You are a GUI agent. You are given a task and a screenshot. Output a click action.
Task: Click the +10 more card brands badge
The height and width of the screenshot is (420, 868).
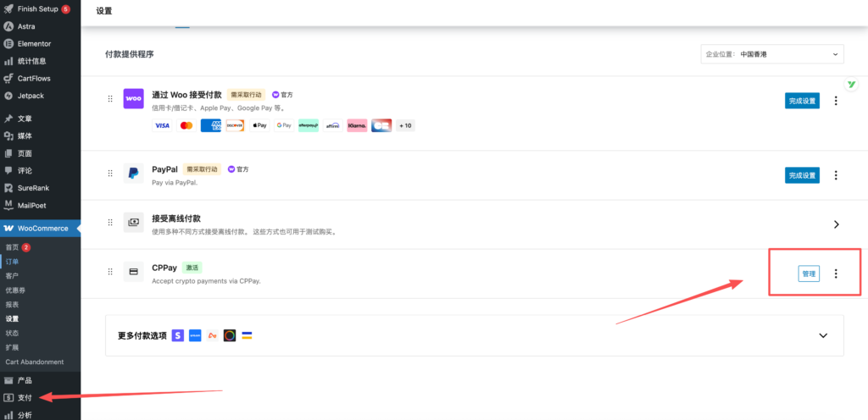405,125
